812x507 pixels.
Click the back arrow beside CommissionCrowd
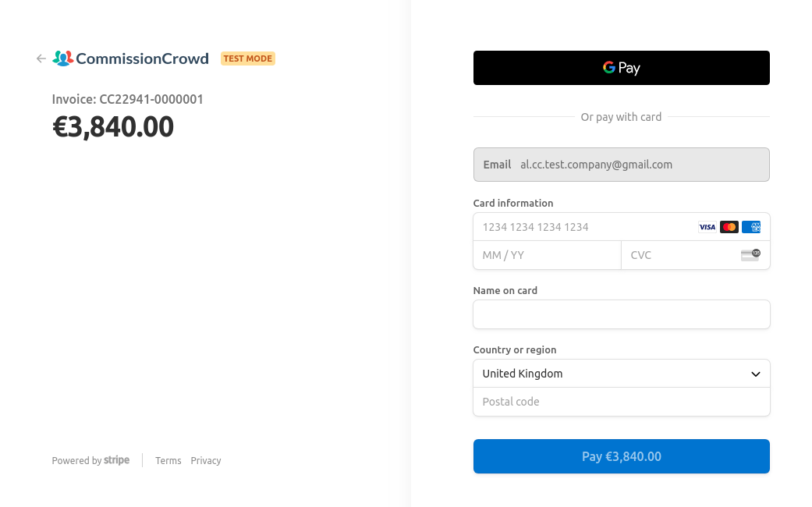point(41,58)
